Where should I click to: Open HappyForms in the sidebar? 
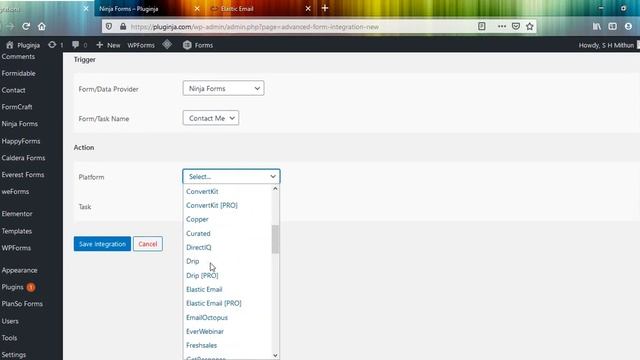(x=21, y=141)
